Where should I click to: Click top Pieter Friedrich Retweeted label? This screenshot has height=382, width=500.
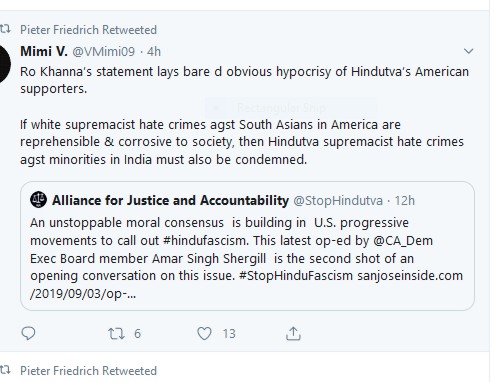88,30
